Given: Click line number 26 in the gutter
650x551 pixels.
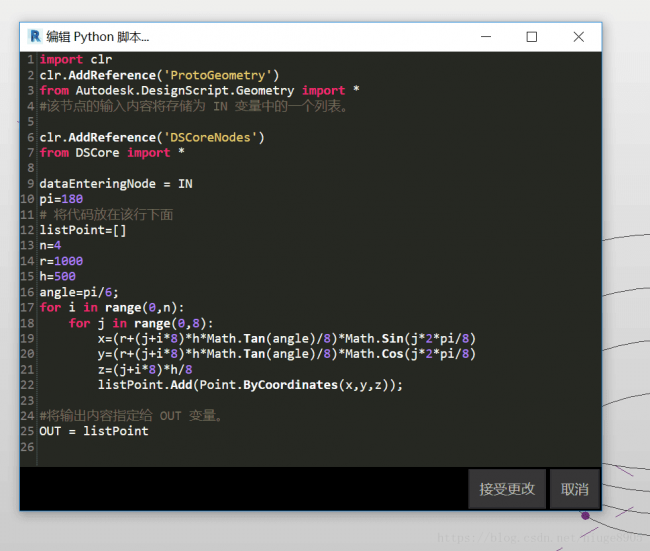Looking at the screenshot, I should coord(30,447).
